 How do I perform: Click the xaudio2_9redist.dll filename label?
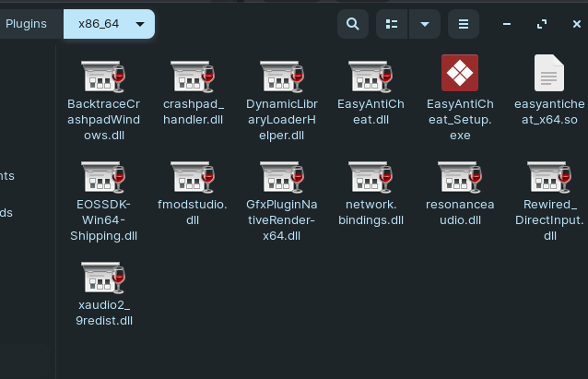click(x=104, y=313)
